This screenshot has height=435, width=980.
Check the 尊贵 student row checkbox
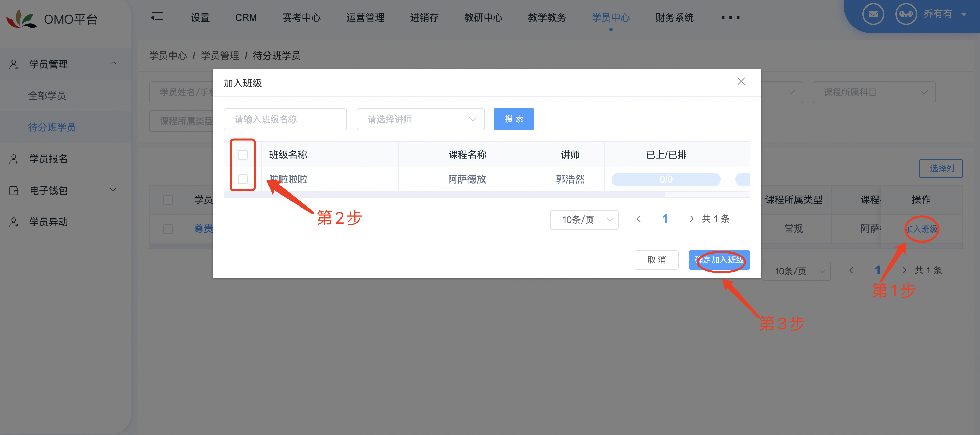coord(168,229)
